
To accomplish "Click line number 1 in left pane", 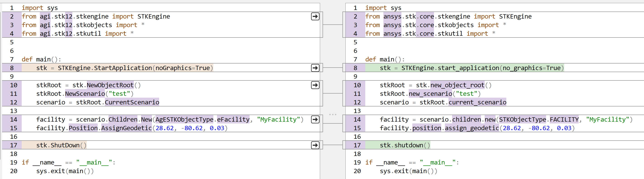I will [x=12, y=8].
